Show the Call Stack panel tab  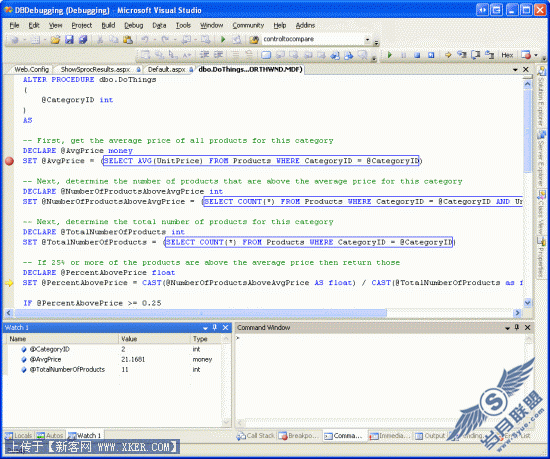pos(256,436)
